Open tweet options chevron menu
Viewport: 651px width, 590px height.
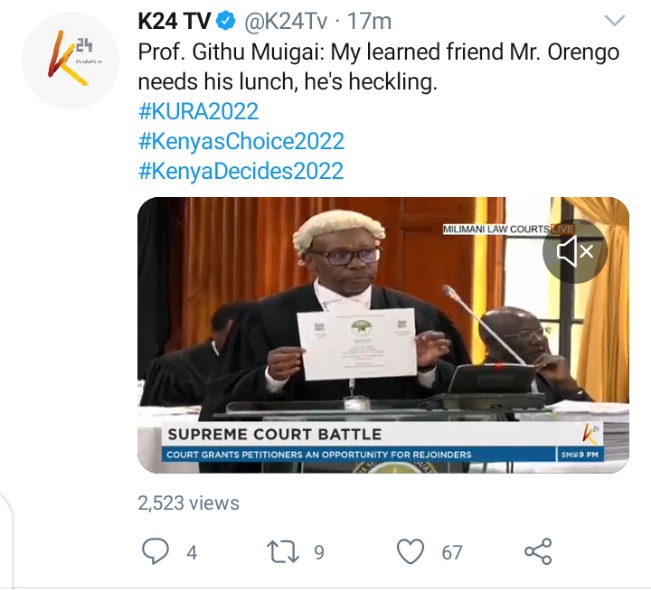tap(614, 20)
